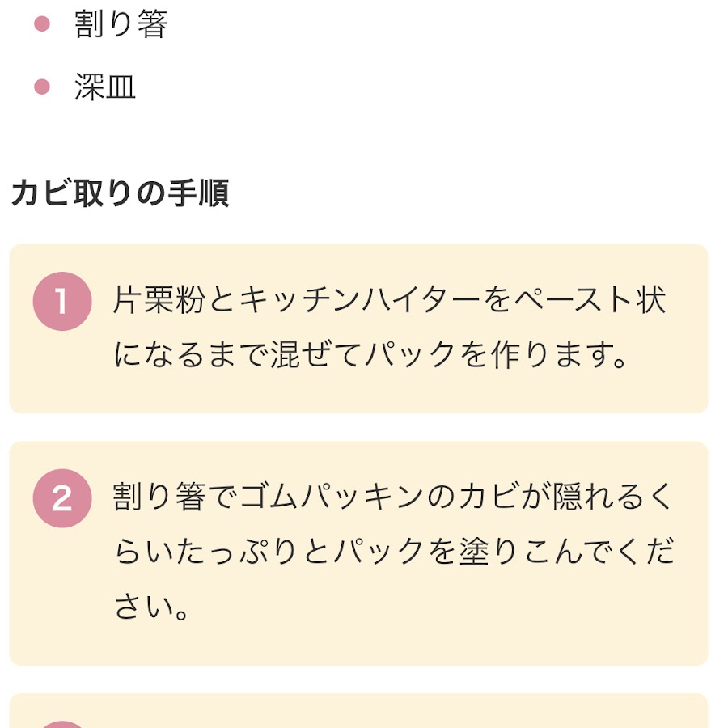Image resolution: width=728 pixels, height=728 pixels.
Task: Click the line ending パックを作ります。
Action: tap(370, 355)
